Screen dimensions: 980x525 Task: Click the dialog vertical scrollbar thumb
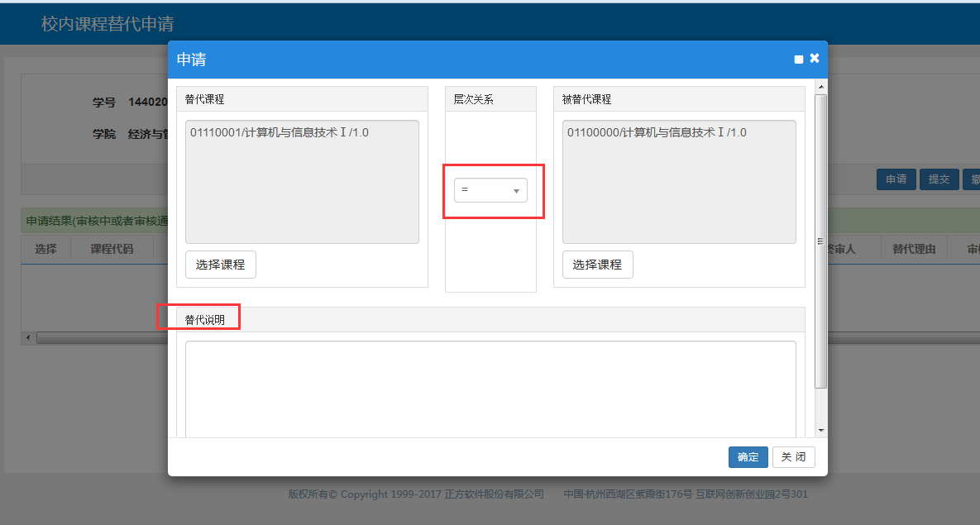click(820, 240)
